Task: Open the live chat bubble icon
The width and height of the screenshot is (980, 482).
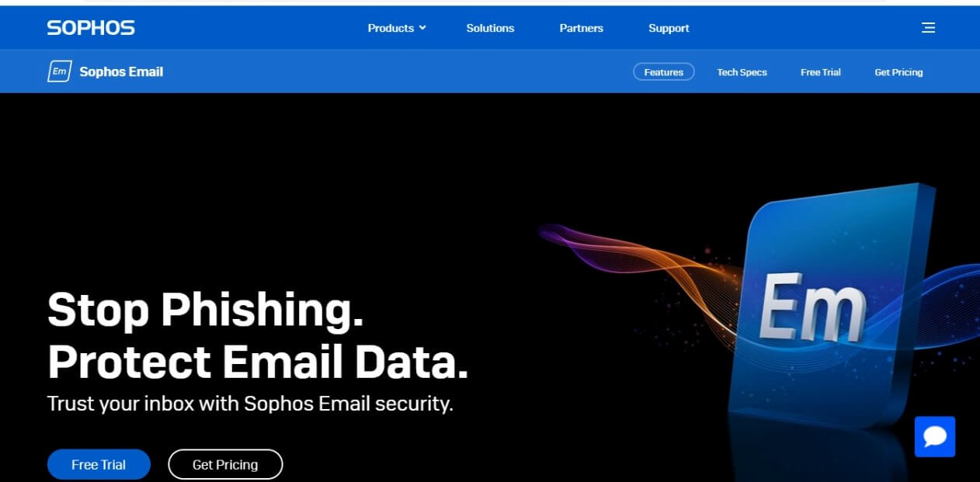Action: pos(935,437)
